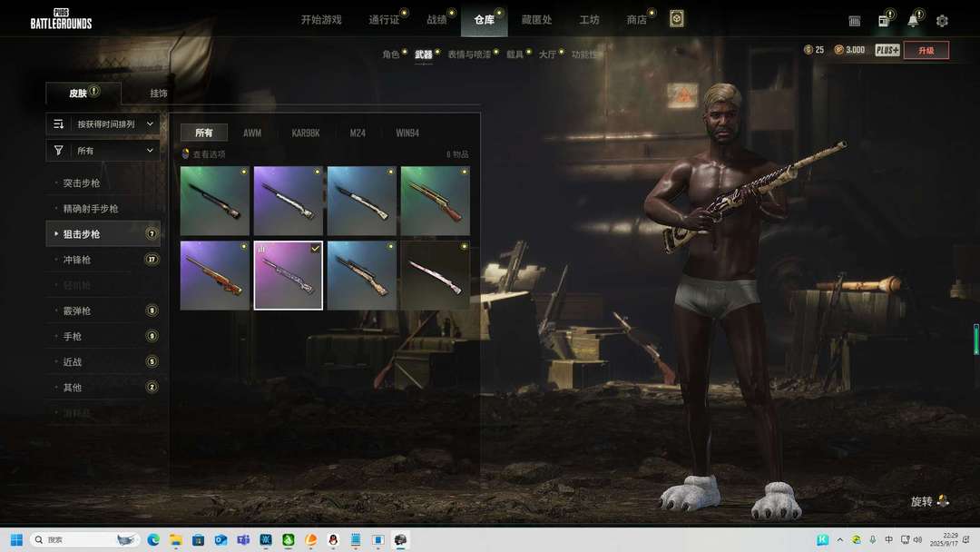Select the 手枪 weapon category
Image resolution: width=980 pixels, height=552 pixels.
[103, 336]
